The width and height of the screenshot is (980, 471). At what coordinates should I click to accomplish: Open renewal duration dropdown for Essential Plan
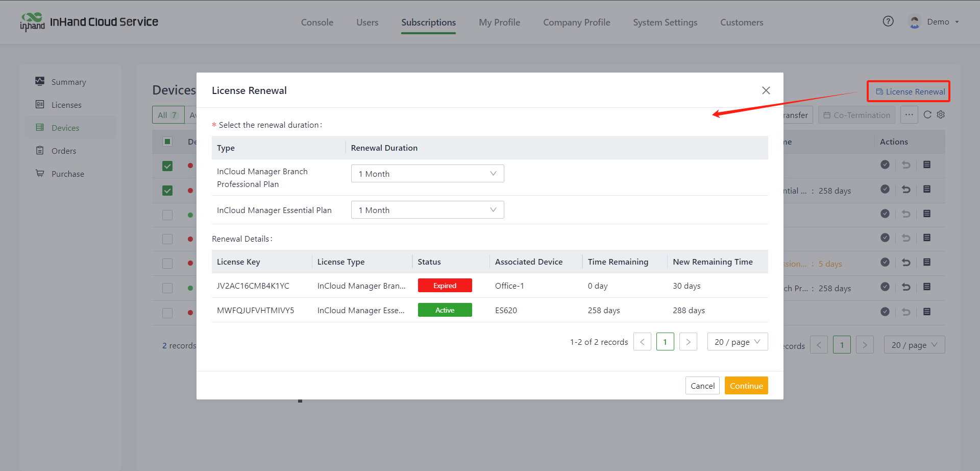click(427, 210)
